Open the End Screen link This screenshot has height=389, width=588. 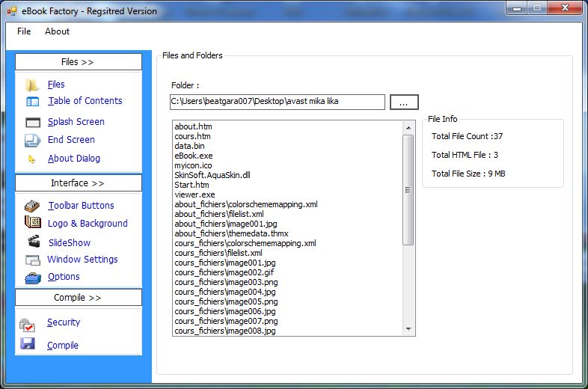pos(71,140)
